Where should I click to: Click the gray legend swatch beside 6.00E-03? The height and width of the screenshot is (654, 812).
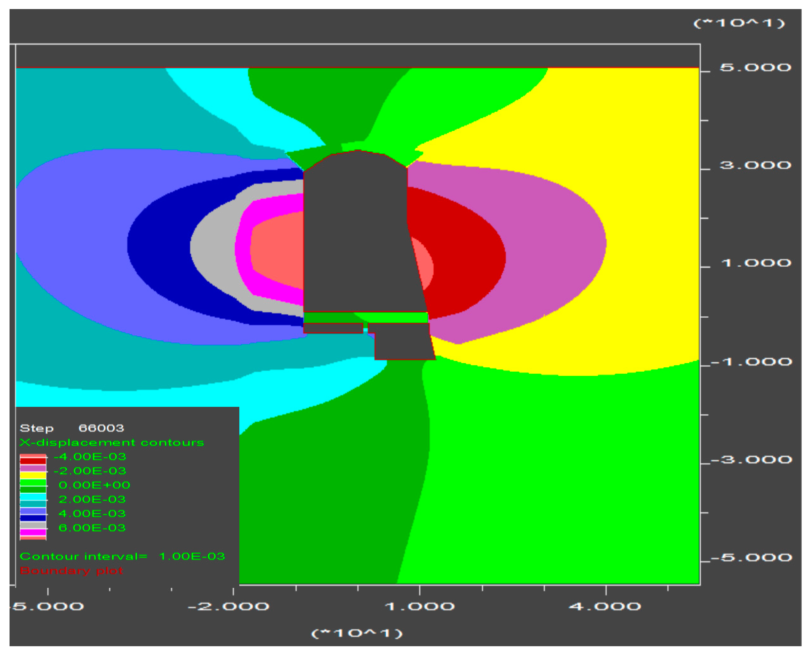pos(33,525)
